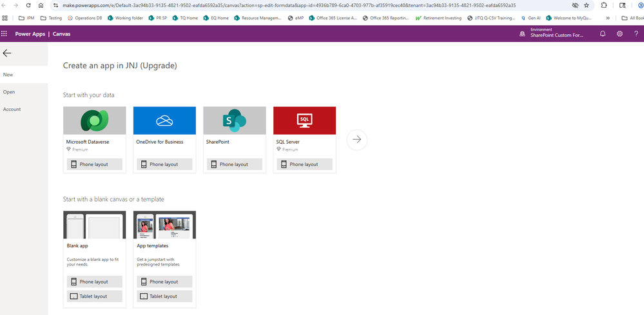Select Account in the left menu
Viewport: 644px width, 315px height.
click(x=24, y=109)
